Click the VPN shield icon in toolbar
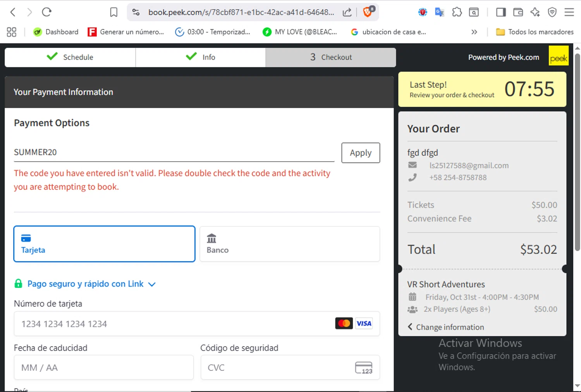 click(552, 12)
